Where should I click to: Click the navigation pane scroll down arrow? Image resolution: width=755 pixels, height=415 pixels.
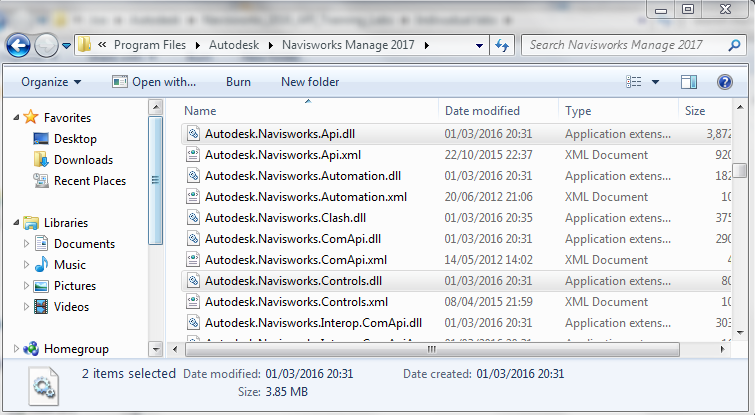pyautogui.click(x=156, y=349)
